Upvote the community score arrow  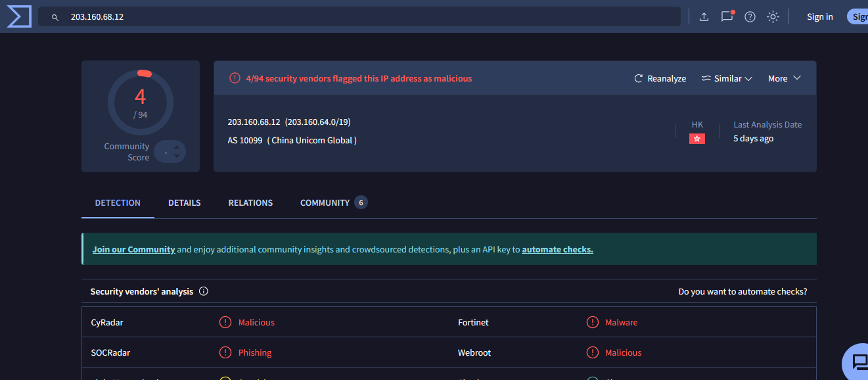click(x=177, y=147)
